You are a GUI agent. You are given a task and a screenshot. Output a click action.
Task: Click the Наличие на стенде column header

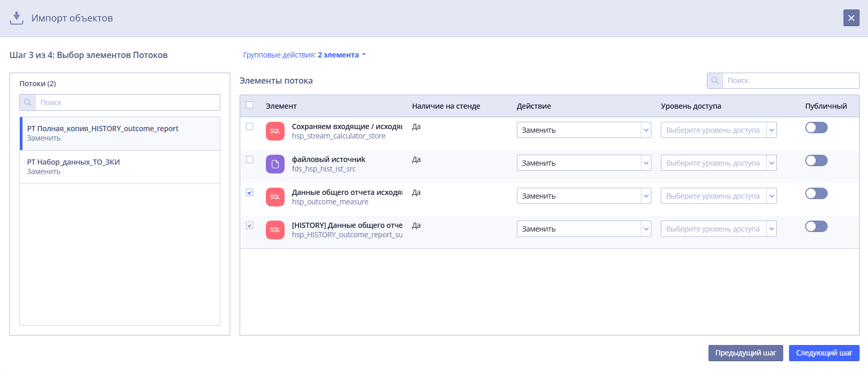[x=446, y=106]
